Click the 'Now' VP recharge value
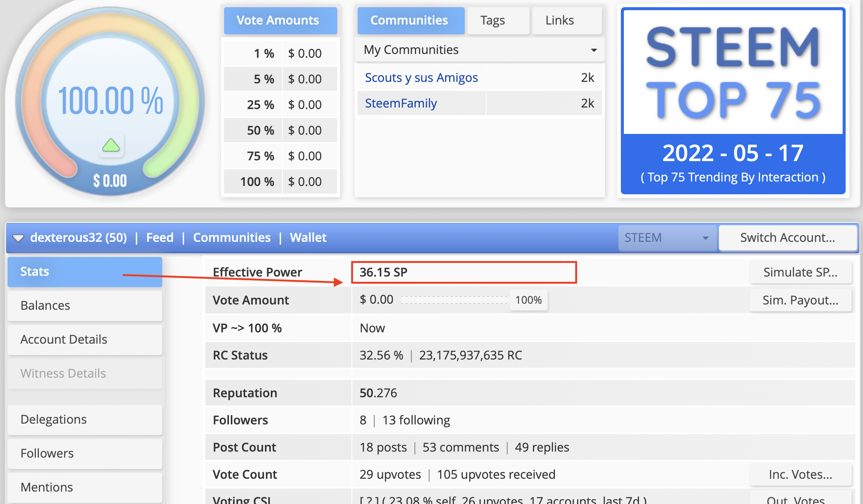 click(x=372, y=328)
